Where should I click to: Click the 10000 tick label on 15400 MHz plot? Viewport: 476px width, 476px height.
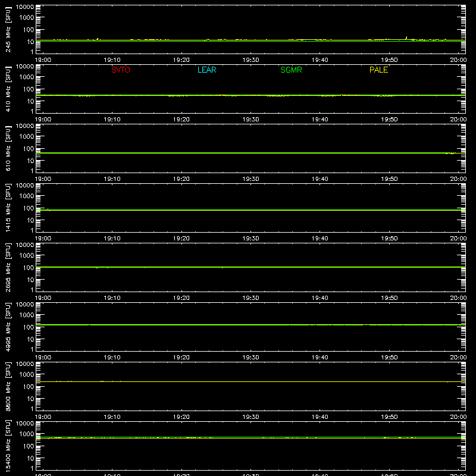(x=25, y=424)
